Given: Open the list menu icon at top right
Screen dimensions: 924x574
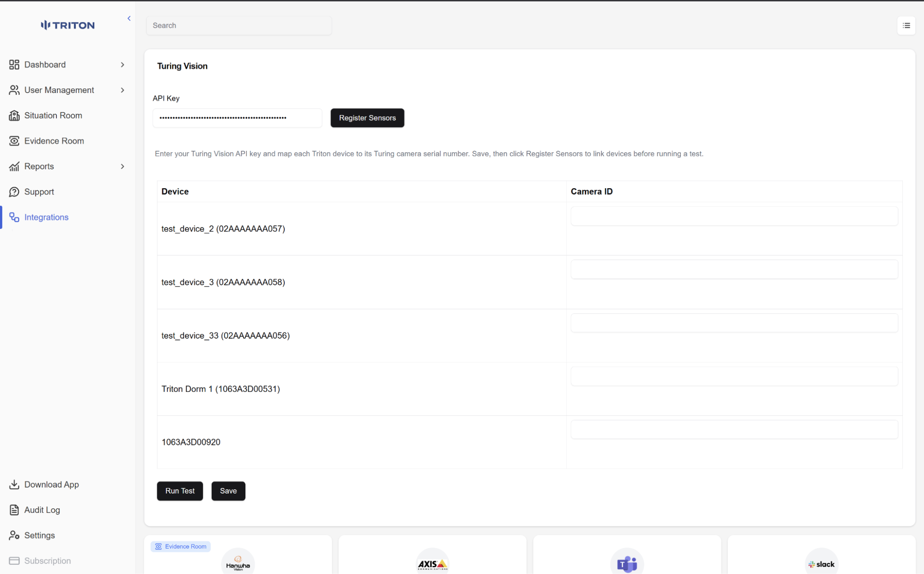Looking at the screenshot, I should 906,25.
